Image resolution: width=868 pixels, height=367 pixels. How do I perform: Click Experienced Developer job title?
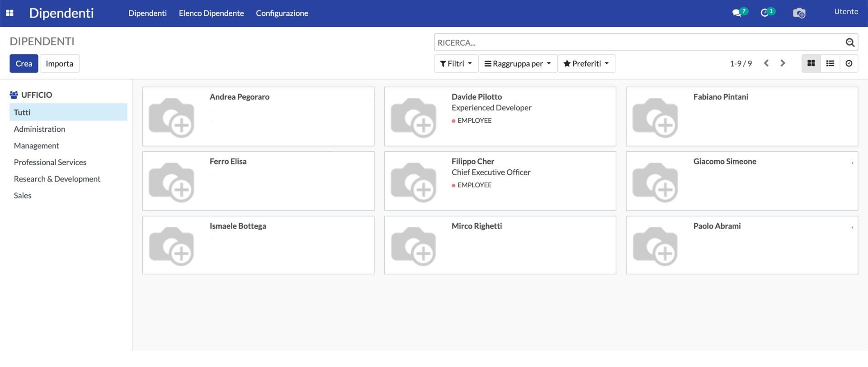coord(491,108)
